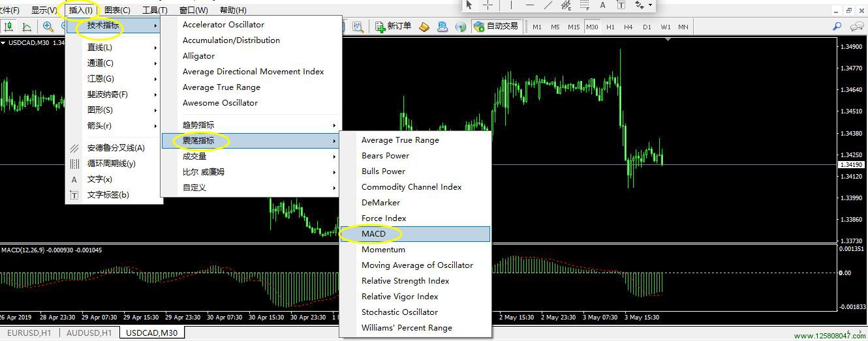Click the New Order button

pyautogui.click(x=394, y=27)
